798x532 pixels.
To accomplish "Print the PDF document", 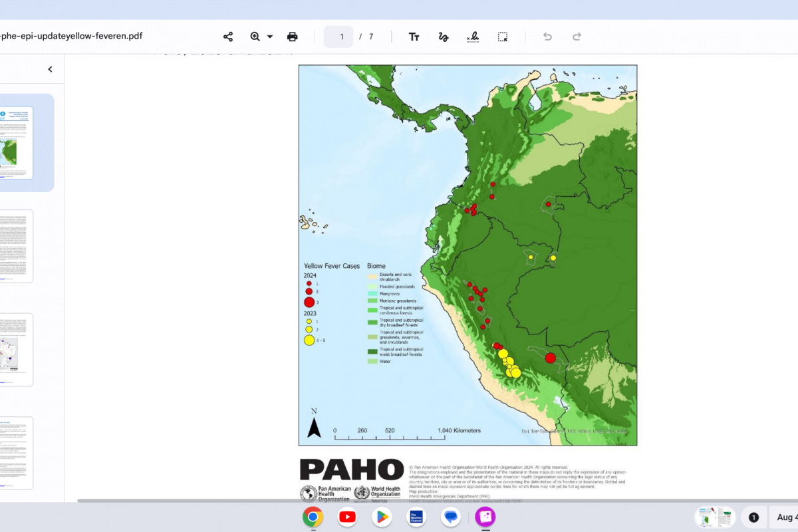I will tap(293, 37).
